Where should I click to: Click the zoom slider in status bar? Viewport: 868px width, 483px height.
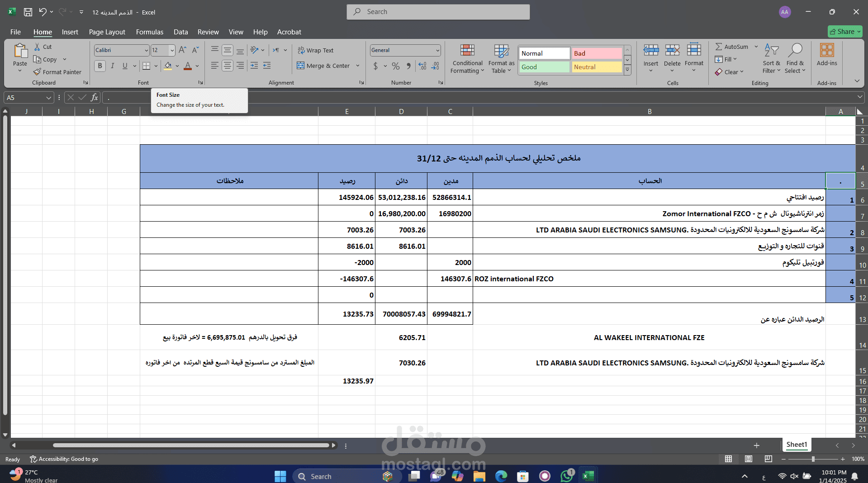click(x=813, y=459)
